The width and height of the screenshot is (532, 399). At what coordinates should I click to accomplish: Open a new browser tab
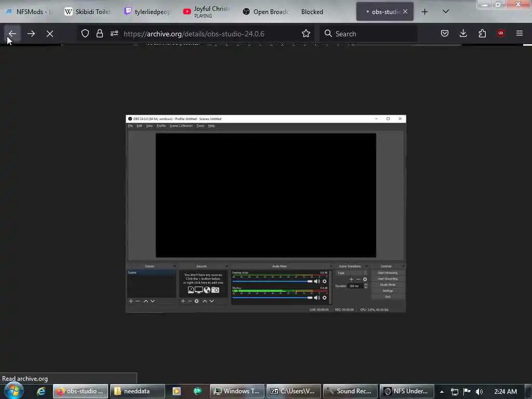pyautogui.click(x=425, y=12)
